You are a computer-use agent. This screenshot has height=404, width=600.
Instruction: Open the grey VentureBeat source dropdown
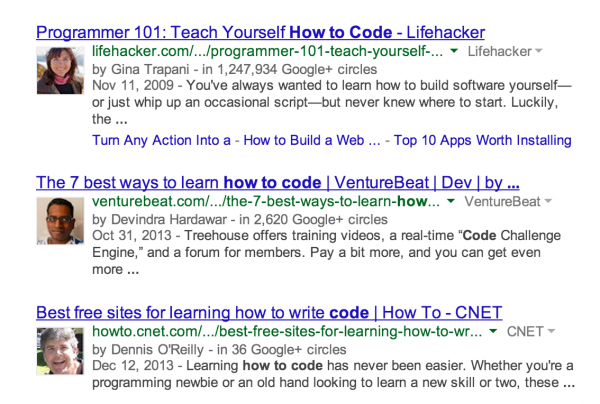tap(508, 201)
